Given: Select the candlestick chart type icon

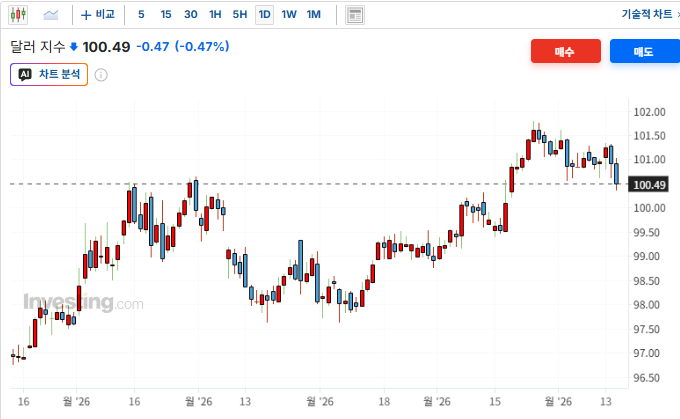Looking at the screenshot, I should tap(18, 15).
